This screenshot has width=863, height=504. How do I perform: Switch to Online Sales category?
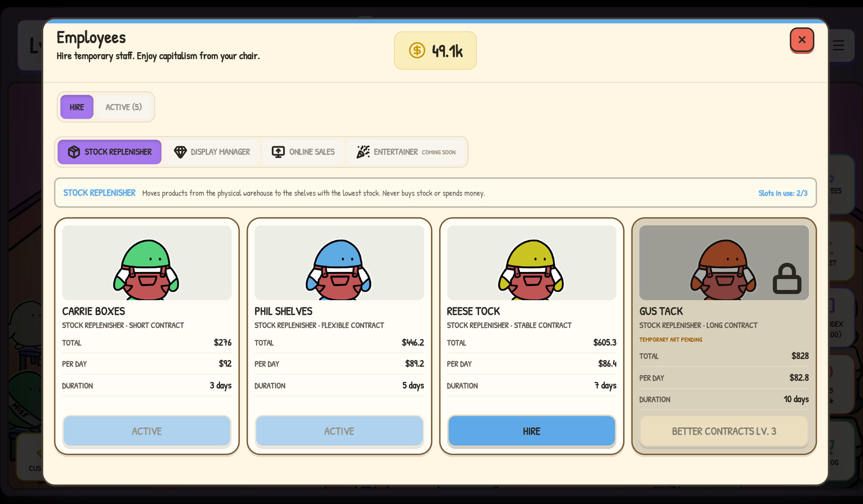pyautogui.click(x=303, y=152)
